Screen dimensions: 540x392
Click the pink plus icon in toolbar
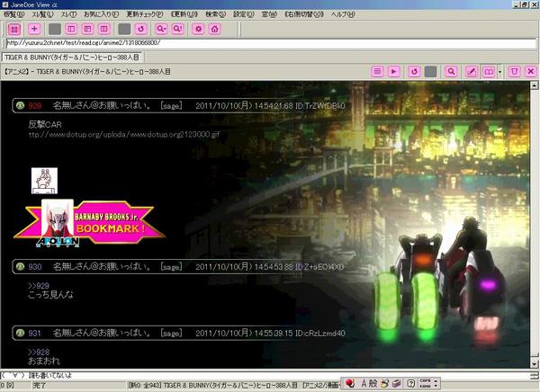tap(34, 29)
